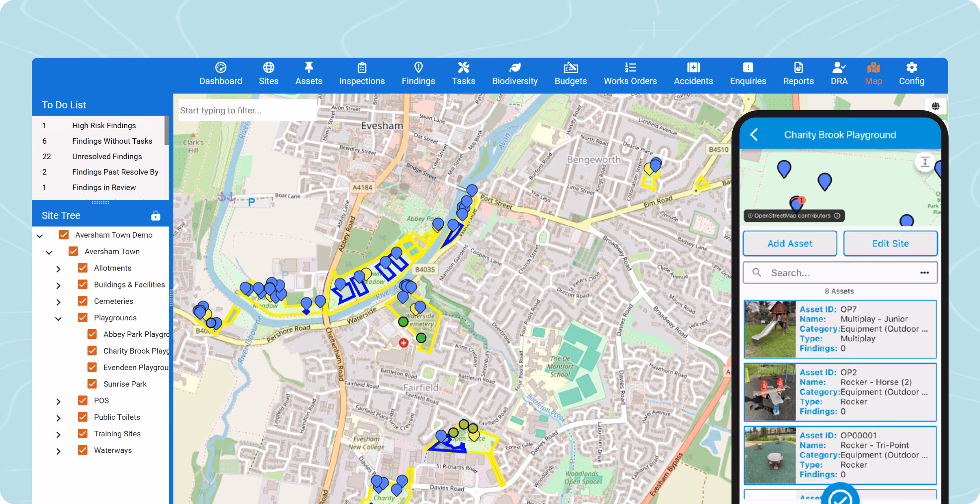Click the Site Tree lock icon
Viewport: 980px width, 504px height.
tap(156, 215)
